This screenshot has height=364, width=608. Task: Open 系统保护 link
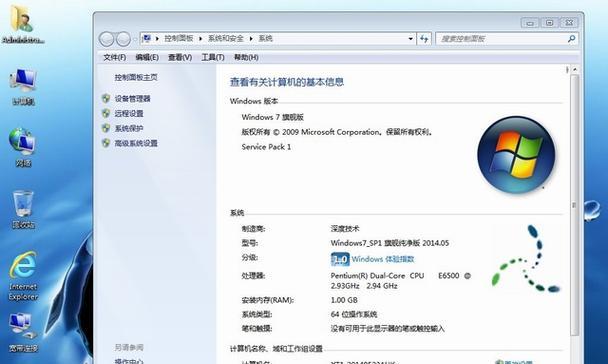(x=129, y=128)
